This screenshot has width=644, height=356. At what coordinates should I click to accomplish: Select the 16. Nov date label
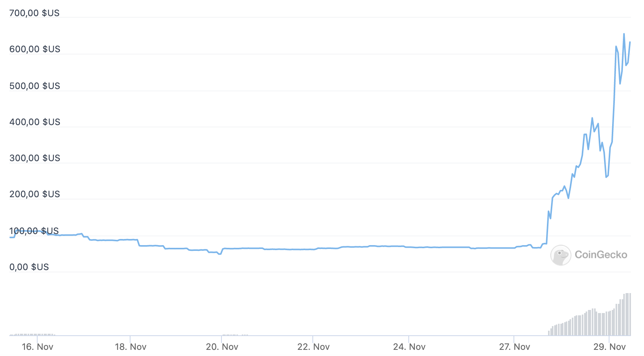click(x=38, y=347)
